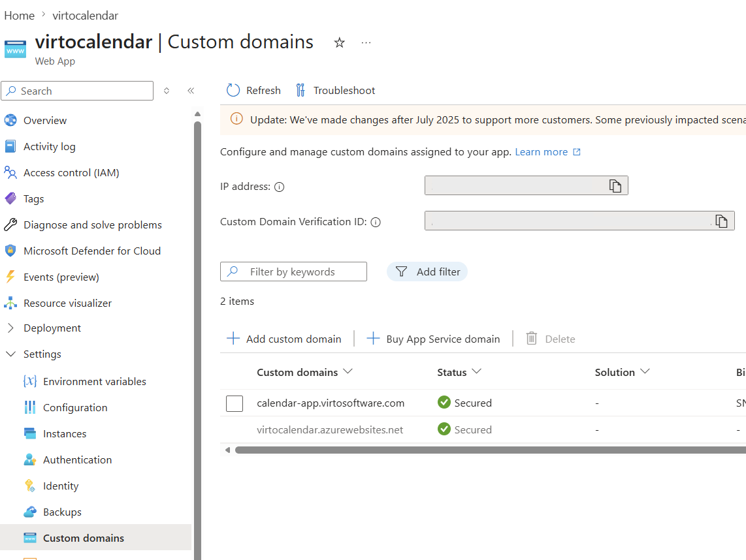The image size is (746, 560).
Task: Sort by Status column arrow
Action: coord(477,371)
